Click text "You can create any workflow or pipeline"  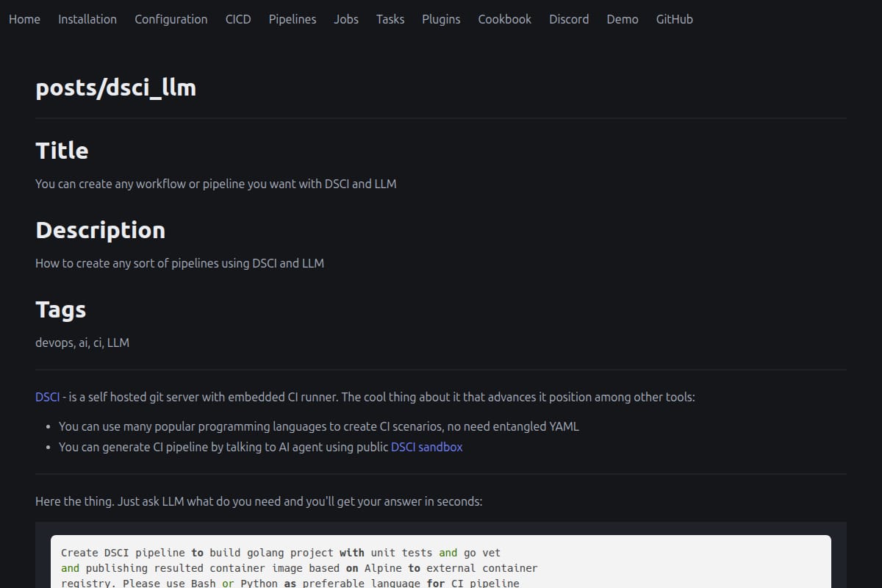point(216,184)
